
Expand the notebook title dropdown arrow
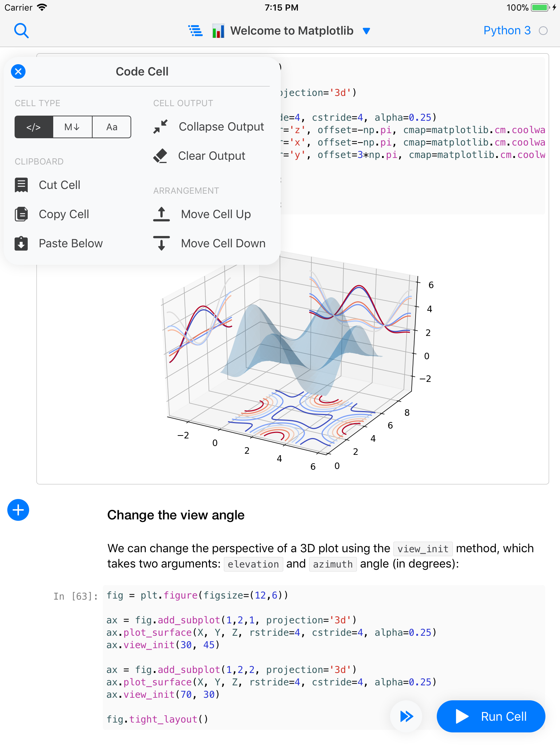(x=366, y=31)
